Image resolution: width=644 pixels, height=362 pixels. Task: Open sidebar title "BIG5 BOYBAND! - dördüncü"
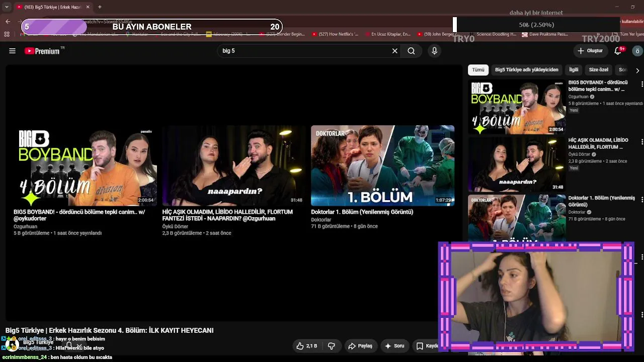[598, 86]
